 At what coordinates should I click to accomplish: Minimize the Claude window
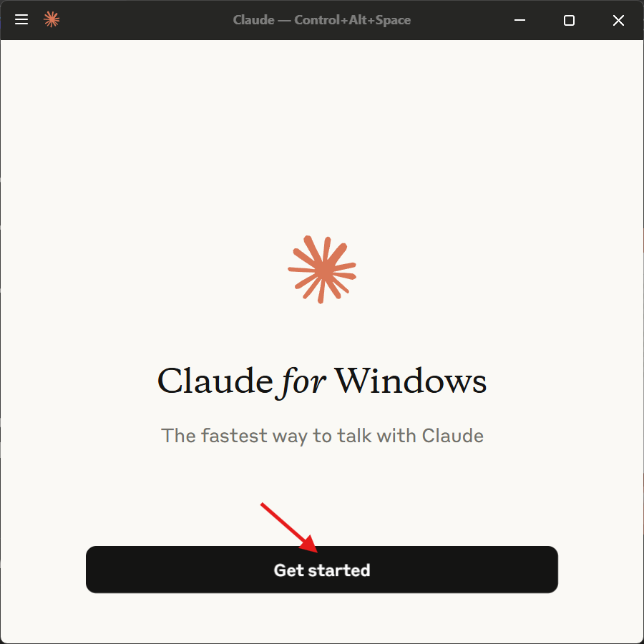point(520,20)
